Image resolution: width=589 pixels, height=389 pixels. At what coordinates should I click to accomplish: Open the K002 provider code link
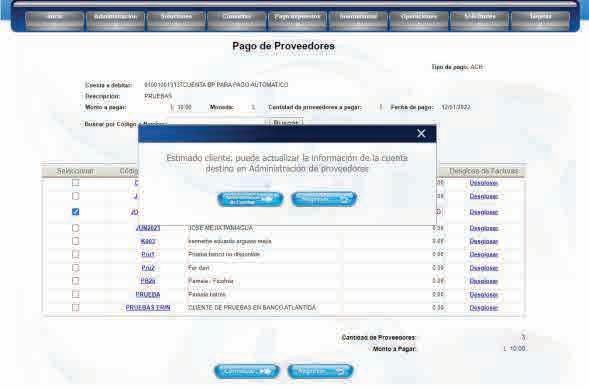pos(148,241)
